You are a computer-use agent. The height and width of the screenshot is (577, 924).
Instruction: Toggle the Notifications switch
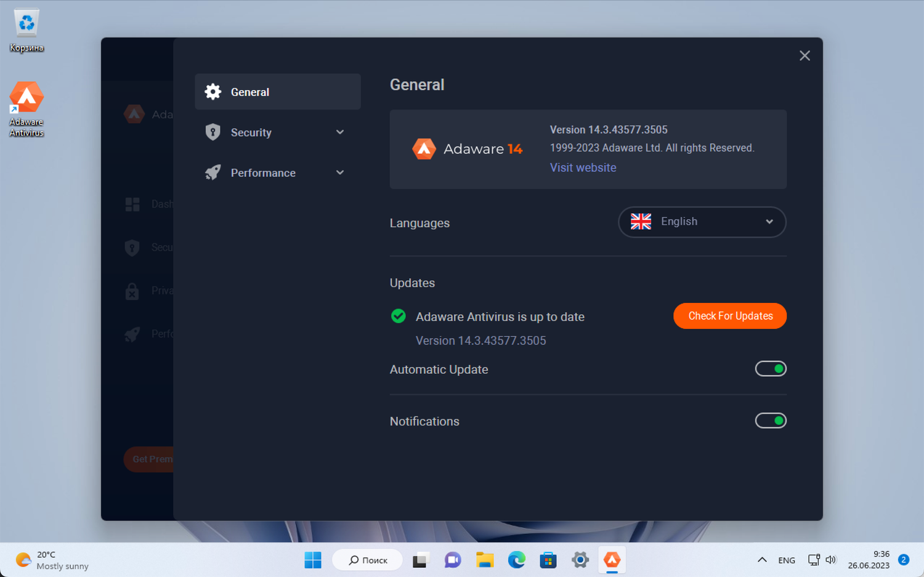click(771, 421)
